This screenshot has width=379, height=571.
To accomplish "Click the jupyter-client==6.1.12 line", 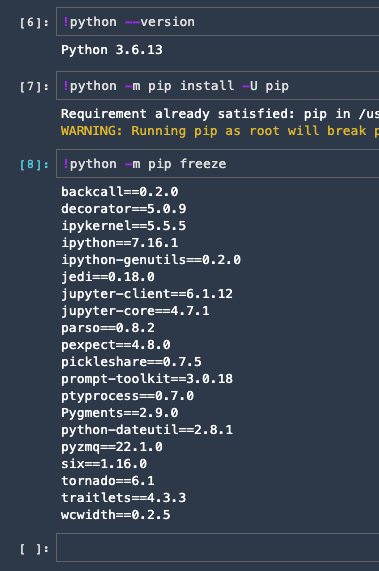I will 147,294.
